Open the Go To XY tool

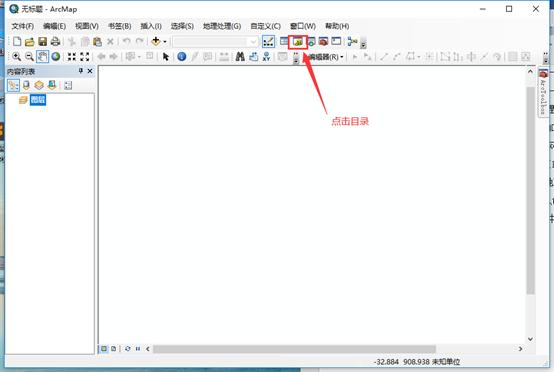266,57
